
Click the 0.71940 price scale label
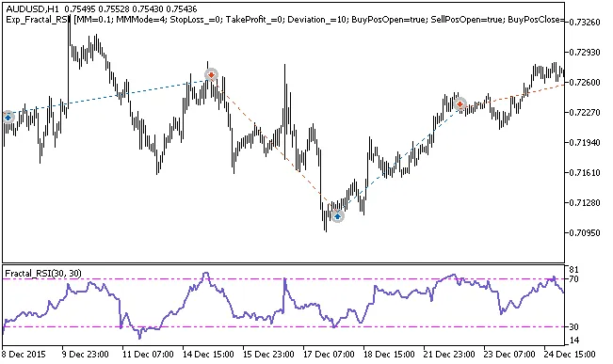(586, 143)
